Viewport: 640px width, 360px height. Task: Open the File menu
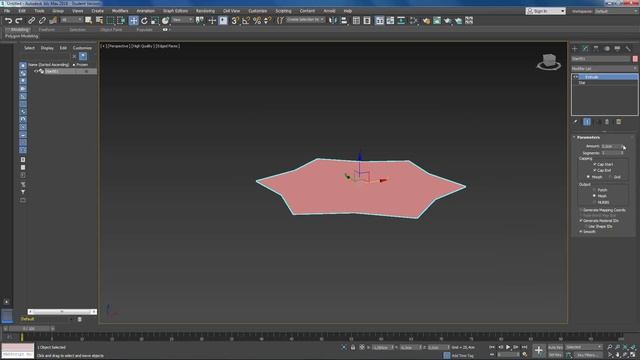click(x=7, y=11)
